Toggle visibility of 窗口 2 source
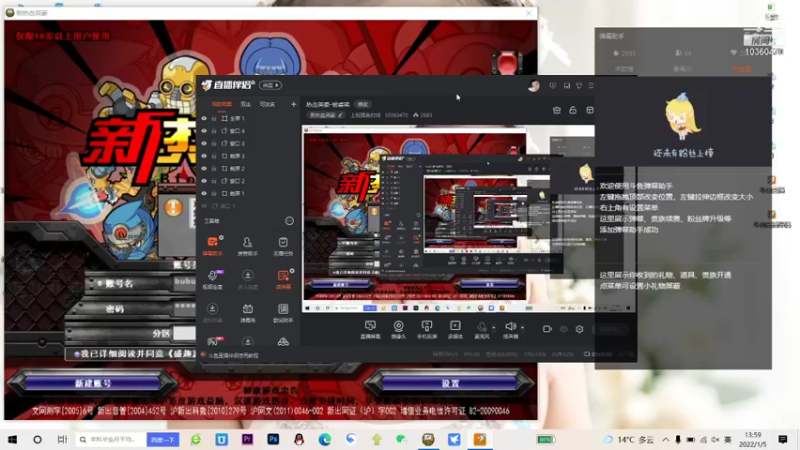This screenshot has width=800, height=450. 204,181
